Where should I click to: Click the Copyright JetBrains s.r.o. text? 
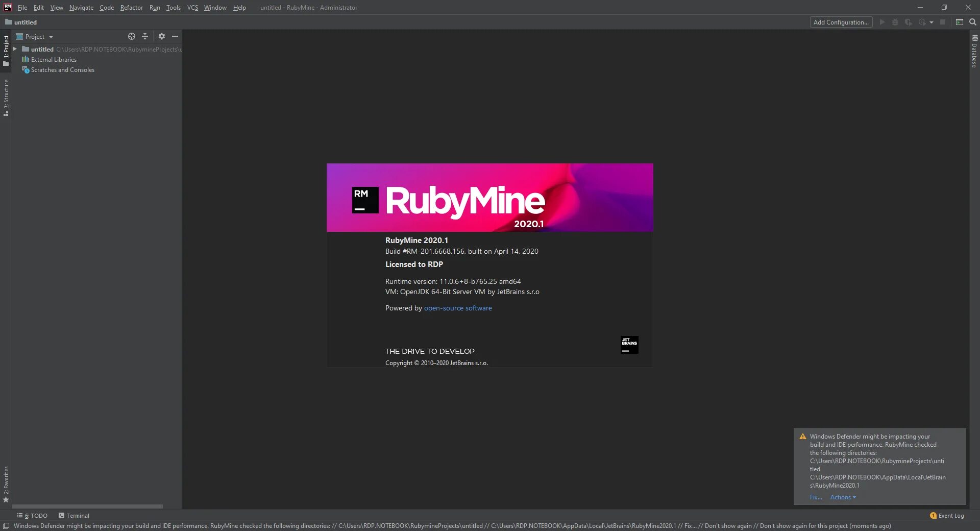tap(436, 363)
